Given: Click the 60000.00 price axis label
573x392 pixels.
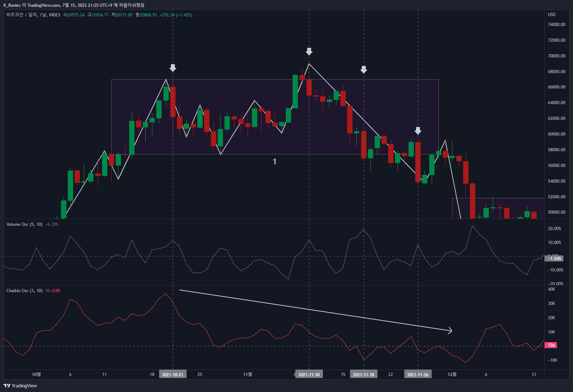Looking at the screenshot, I should (x=557, y=134).
